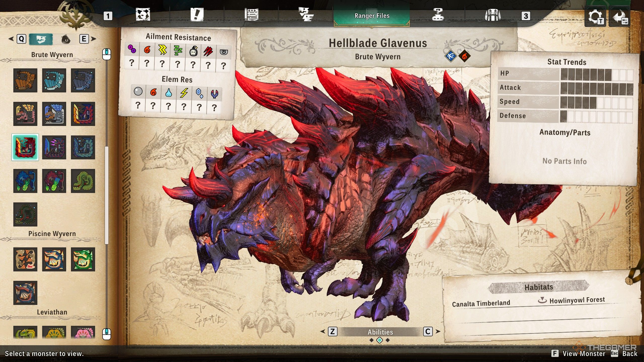Viewport: 644px width, 362px height.
Task: Click the return arrow icon top right
Action: tap(620, 17)
